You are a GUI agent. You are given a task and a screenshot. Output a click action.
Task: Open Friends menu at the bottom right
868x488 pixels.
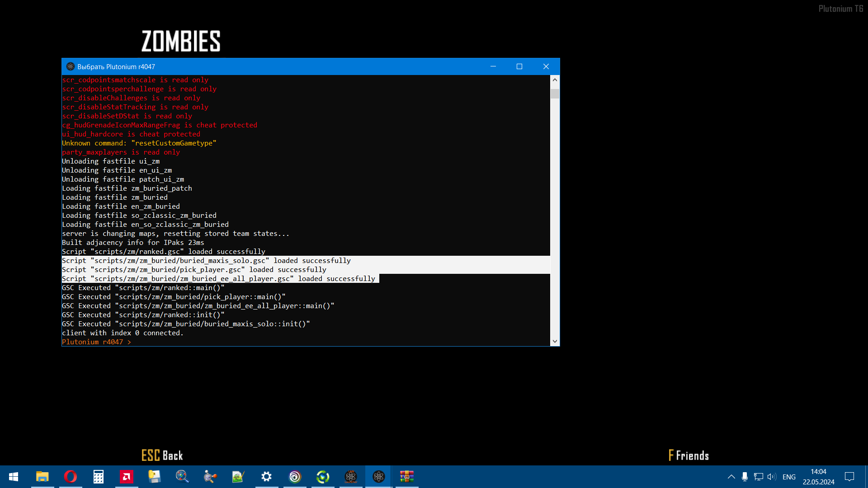pos(689,455)
